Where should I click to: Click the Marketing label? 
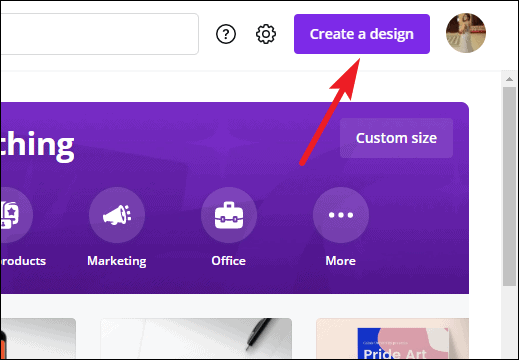[117, 261]
